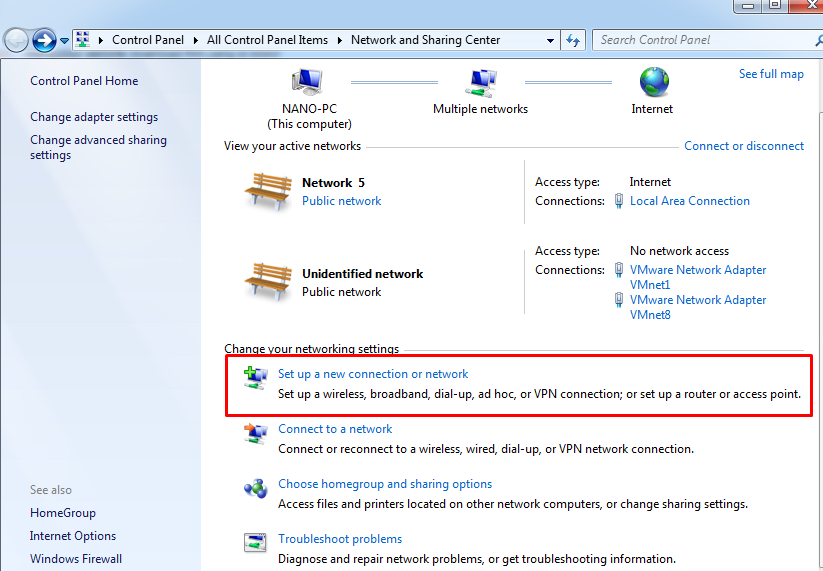Open Troubleshoot problems link

tap(340, 539)
